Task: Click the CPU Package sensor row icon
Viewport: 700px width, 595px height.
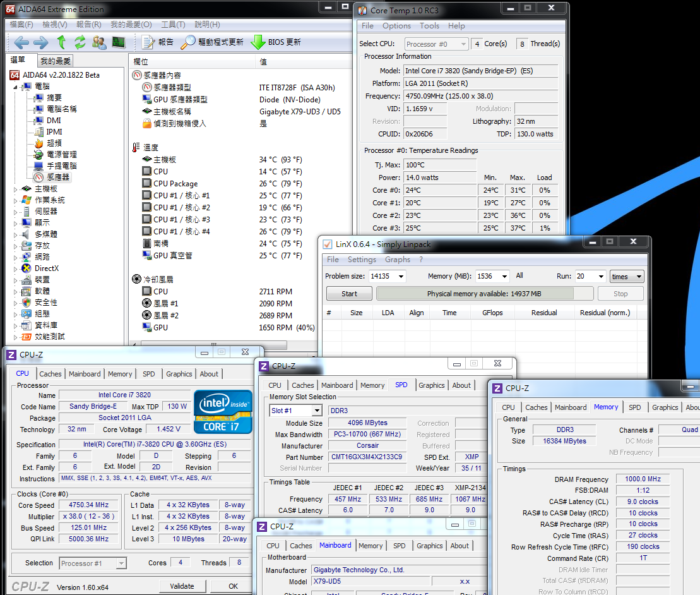Action: (146, 183)
